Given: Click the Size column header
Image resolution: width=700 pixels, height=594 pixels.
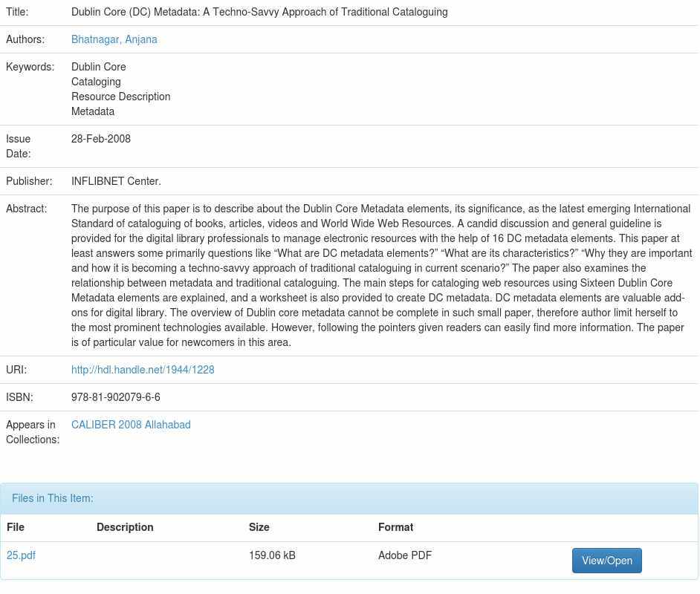Looking at the screenshot, I should point(259,527).
